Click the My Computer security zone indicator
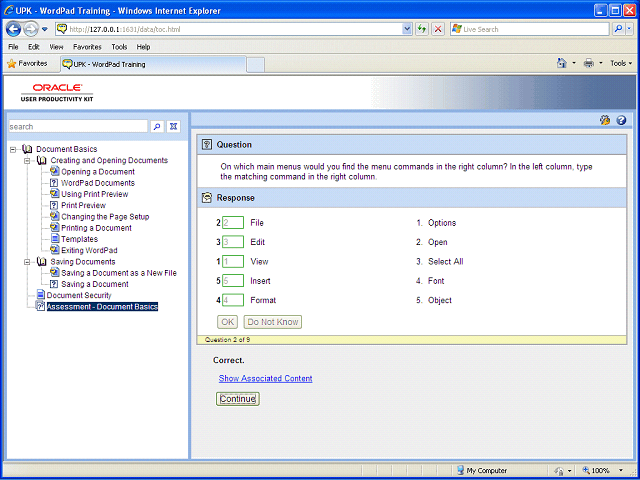 (x=482, y=470)
